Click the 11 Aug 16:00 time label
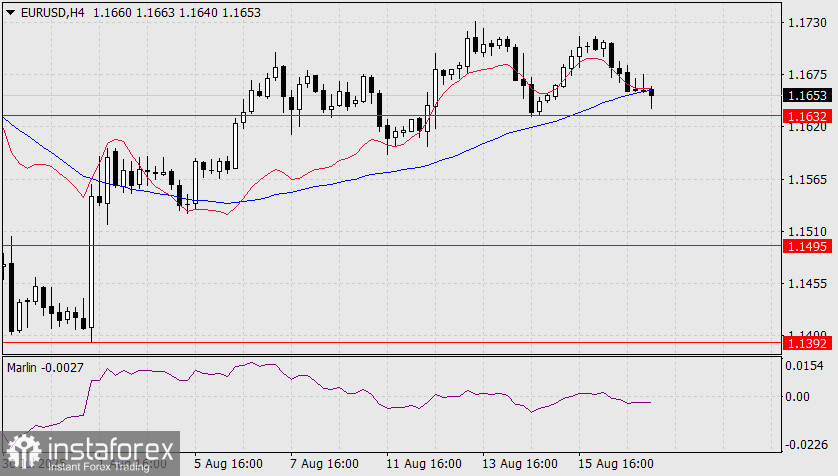838x476 pixels. 424,464
